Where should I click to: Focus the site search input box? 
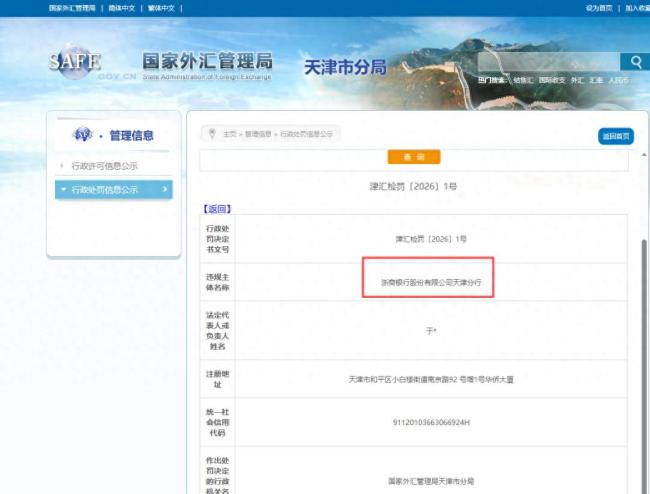(x=549, y=62)
